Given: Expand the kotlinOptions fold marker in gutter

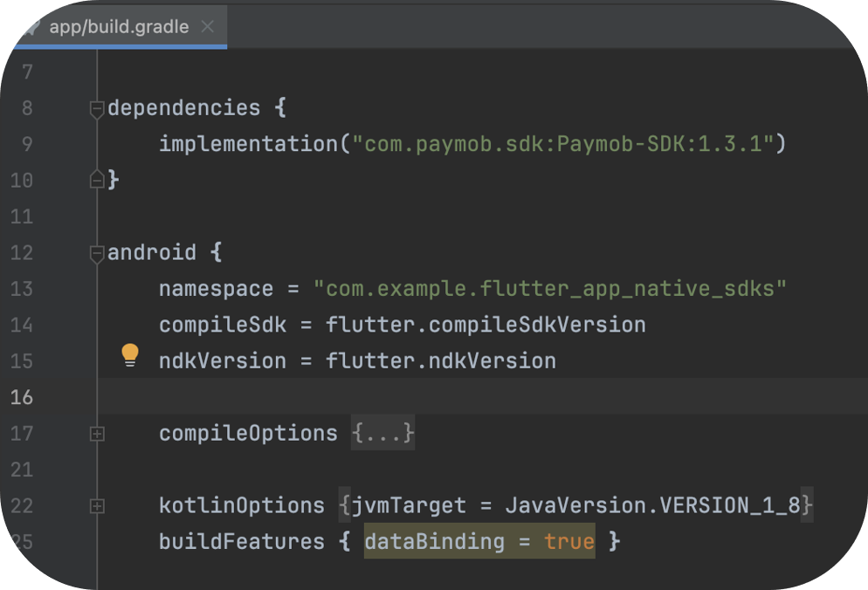Looking at the screenshot, I should point(97,506).
